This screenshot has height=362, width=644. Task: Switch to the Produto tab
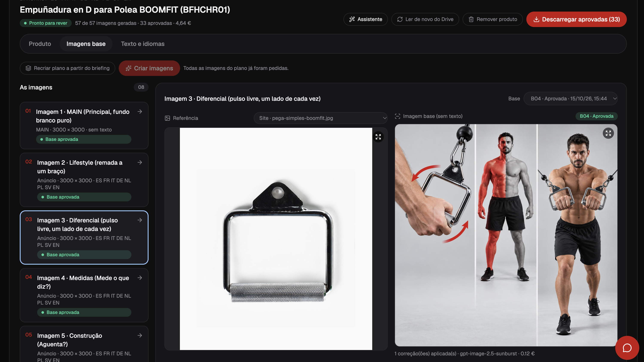[40, 44]
